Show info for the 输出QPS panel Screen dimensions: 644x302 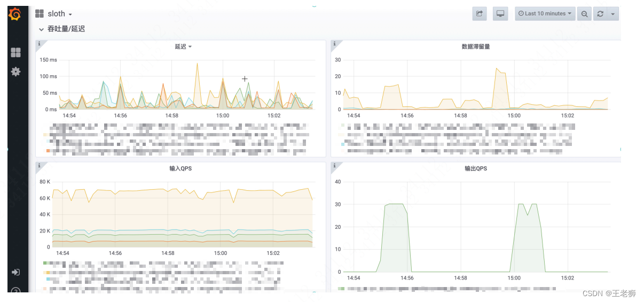[334, 166]
